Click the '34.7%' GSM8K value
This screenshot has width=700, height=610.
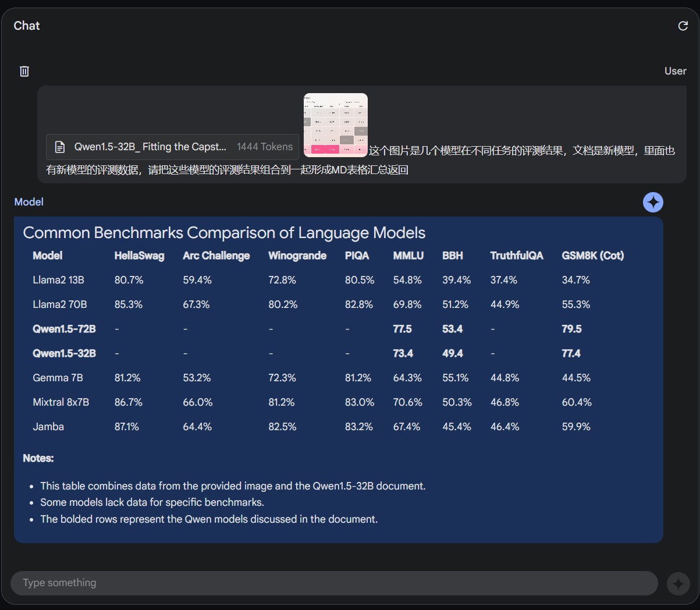[576, 280]
